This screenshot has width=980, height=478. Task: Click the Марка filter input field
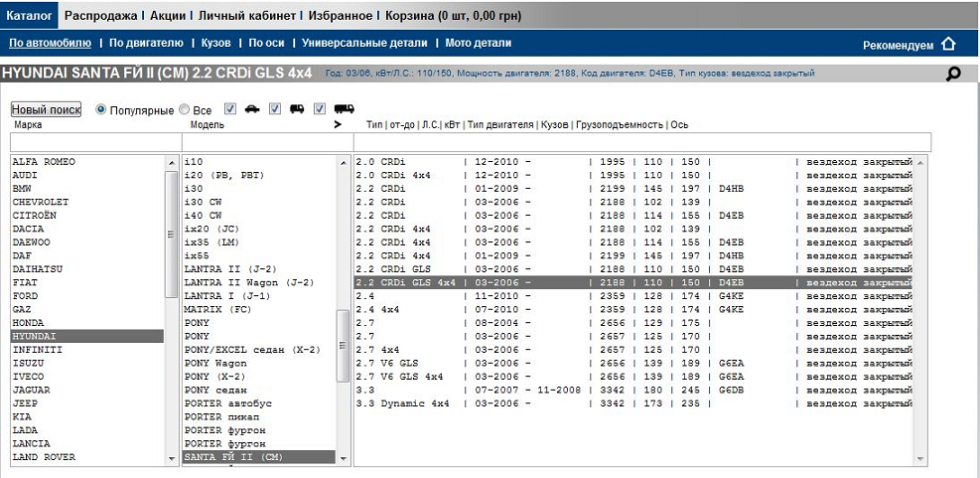(96, 142)
